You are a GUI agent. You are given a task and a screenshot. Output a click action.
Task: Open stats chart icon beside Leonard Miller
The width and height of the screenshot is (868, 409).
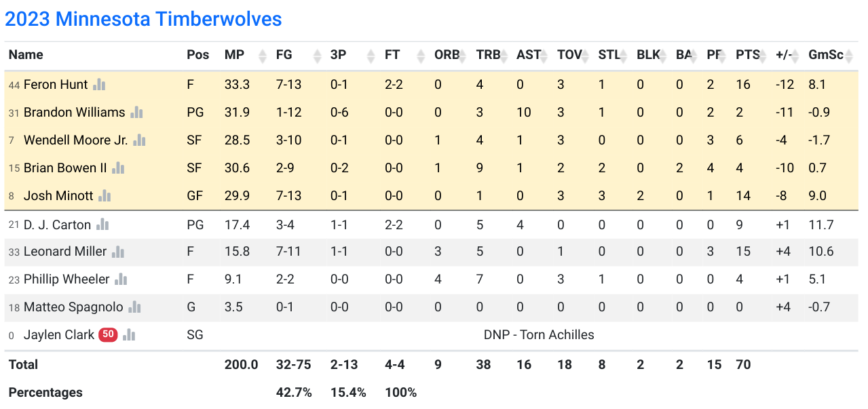[x=118, y=251]
